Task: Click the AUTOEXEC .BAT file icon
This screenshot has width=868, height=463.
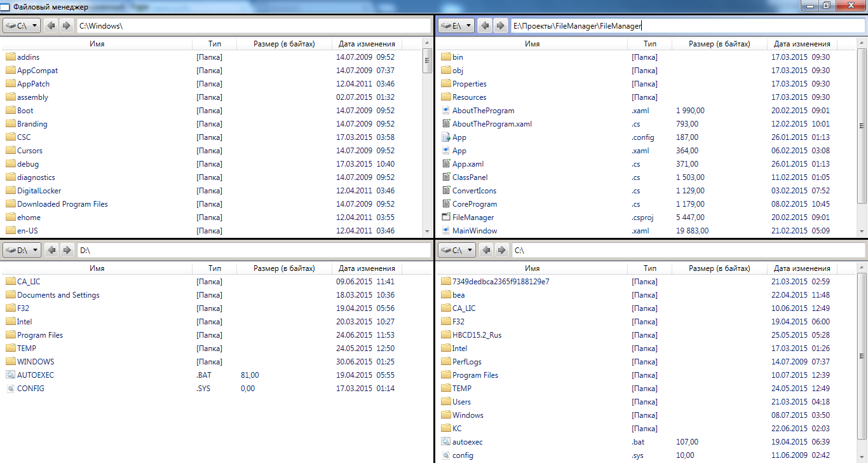Action: click(x=10, y=375)
